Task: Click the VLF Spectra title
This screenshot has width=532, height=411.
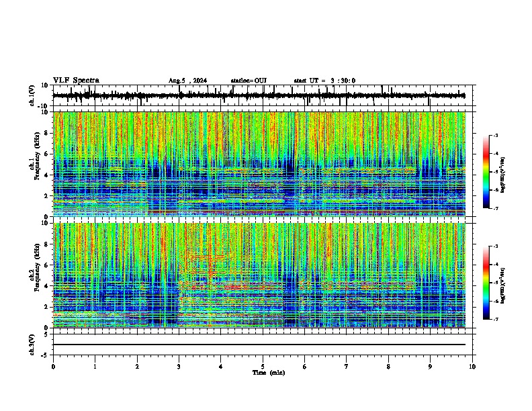Action: pyautogui.click(x=76, y=81)
